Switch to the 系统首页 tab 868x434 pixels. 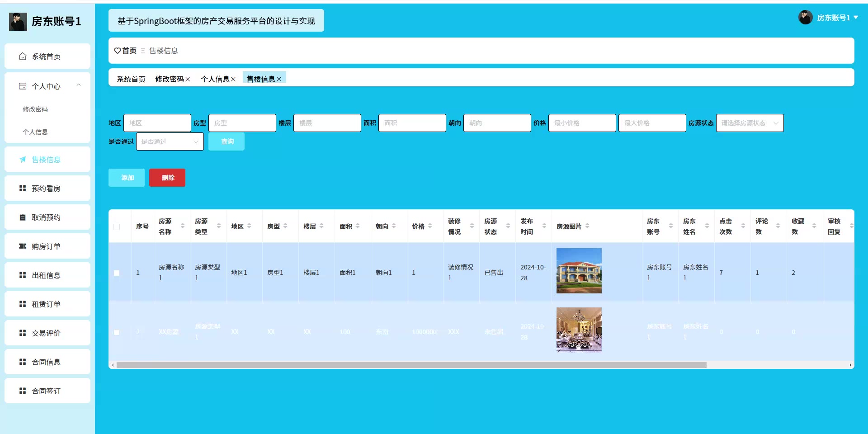click(x=131, y=79)
